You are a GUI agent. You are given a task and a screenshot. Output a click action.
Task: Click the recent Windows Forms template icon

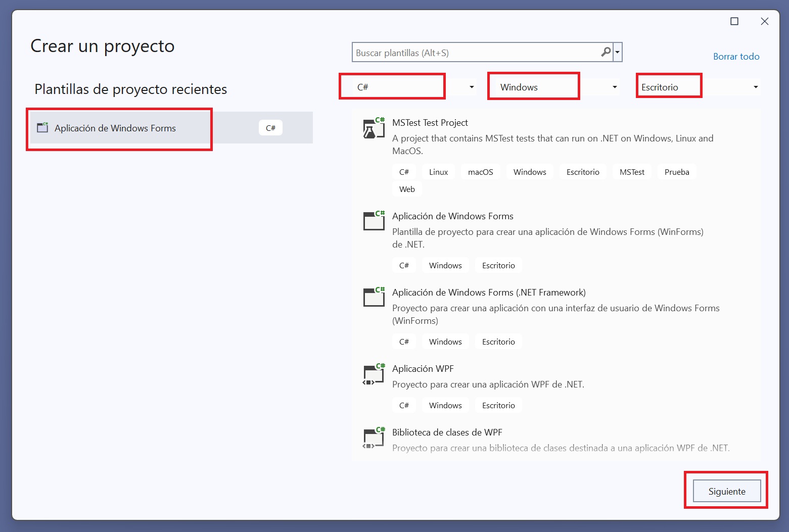click(43, 128)
